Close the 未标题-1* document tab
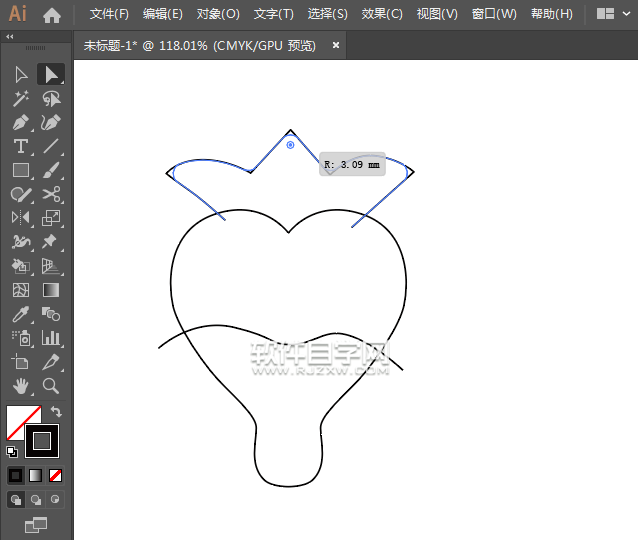 335,45
